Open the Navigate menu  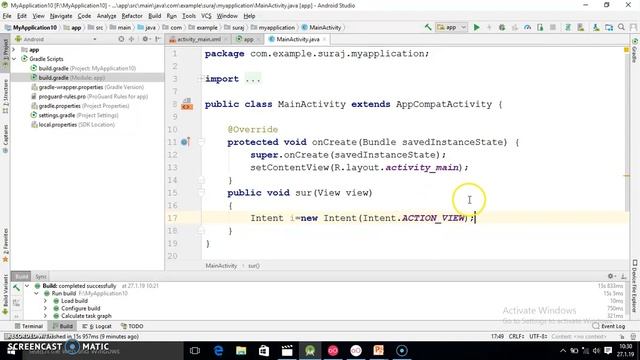coord(61,16)
